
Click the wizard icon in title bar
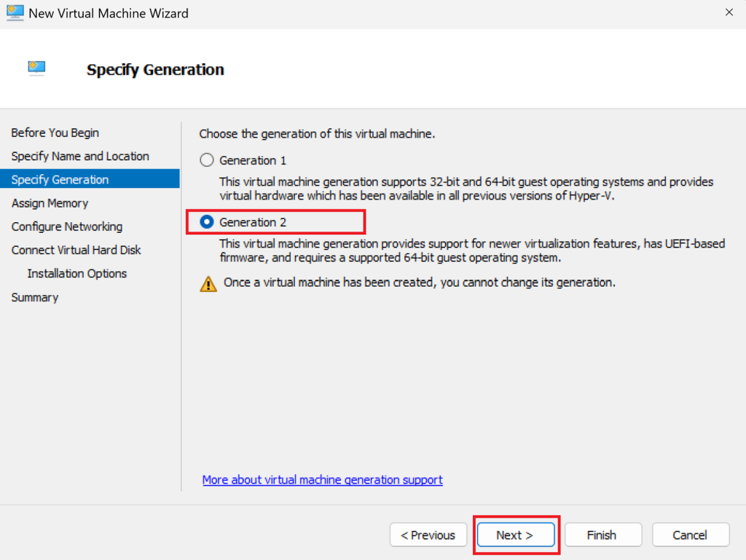(x=15, y=13)
